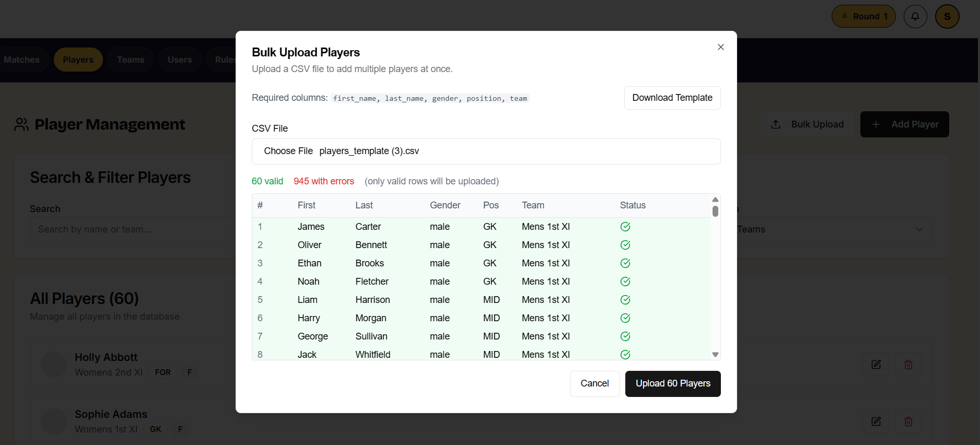Select the 'Harry' first name cell
This screenshot has height=445, width=980.
309,318
